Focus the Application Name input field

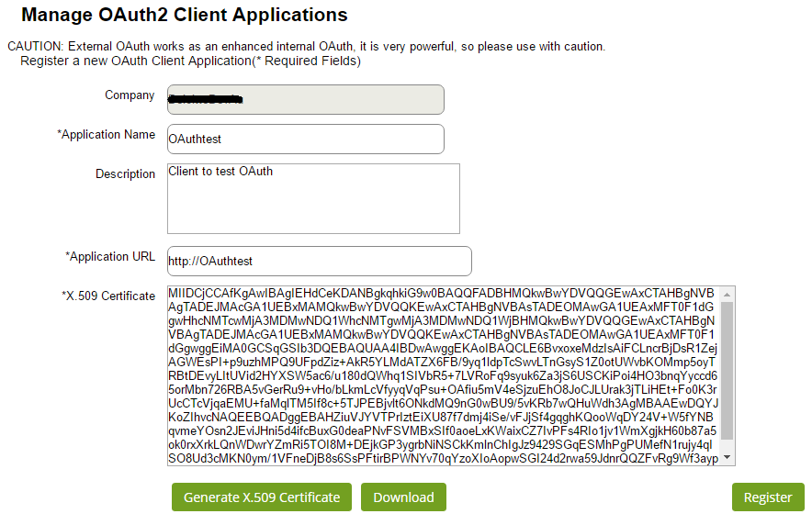[306, 139]
